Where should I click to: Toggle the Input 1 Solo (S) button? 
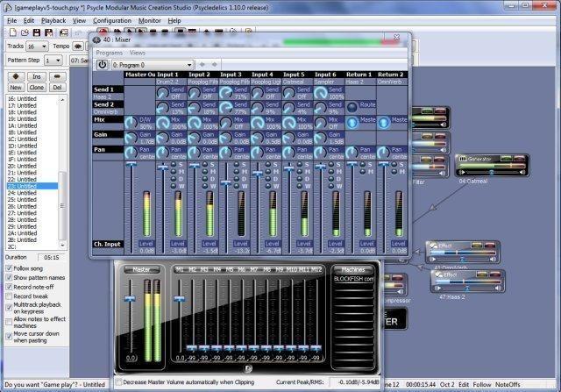click(174, 164)
